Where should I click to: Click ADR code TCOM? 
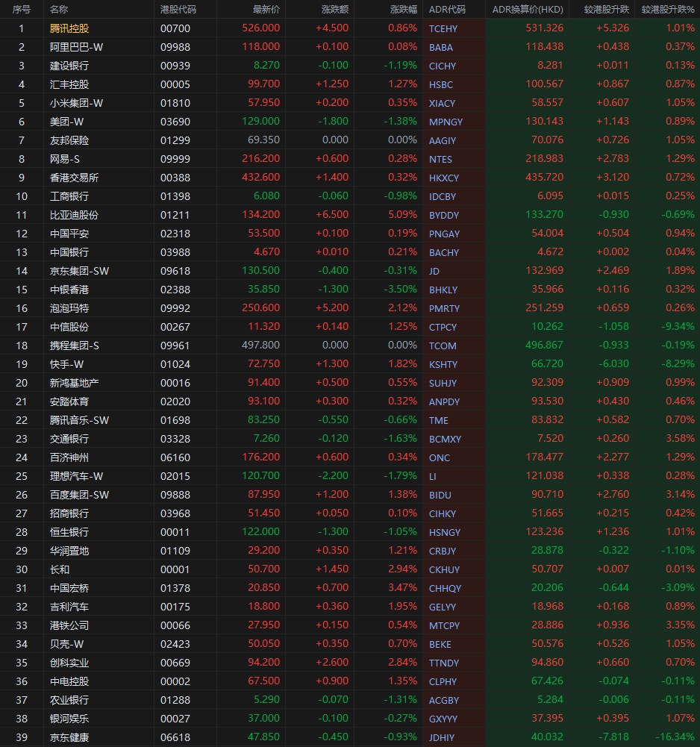click(x=443, y=346)
